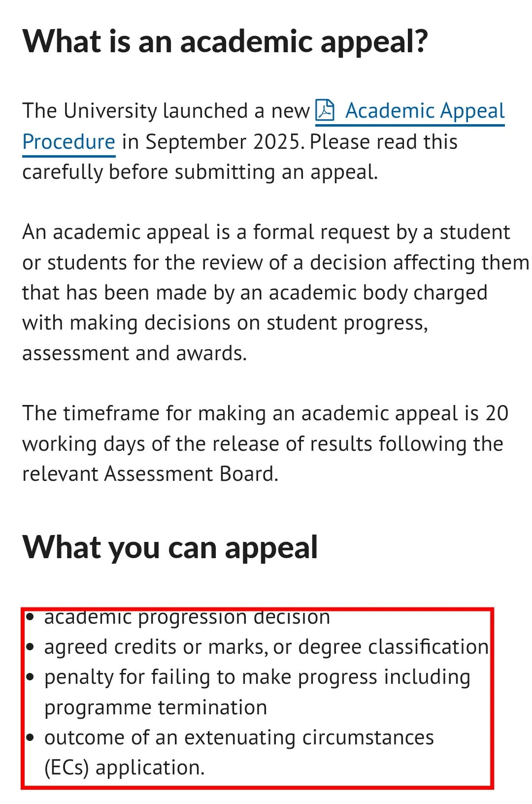The width and height of the screenshot is (532, 804).
Task: Click the agreed credits or marks list item
Action: (266, 647)
